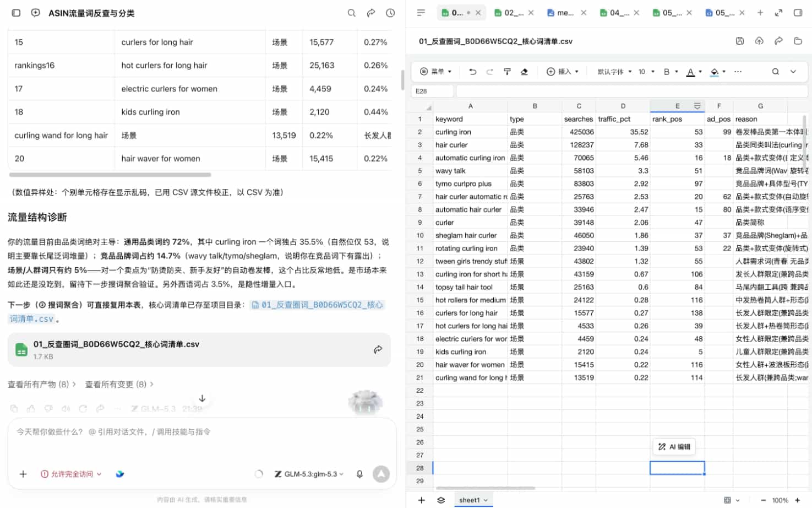Open the file tab list menu
Screen dimensions: 812x508
pos(421,13)
